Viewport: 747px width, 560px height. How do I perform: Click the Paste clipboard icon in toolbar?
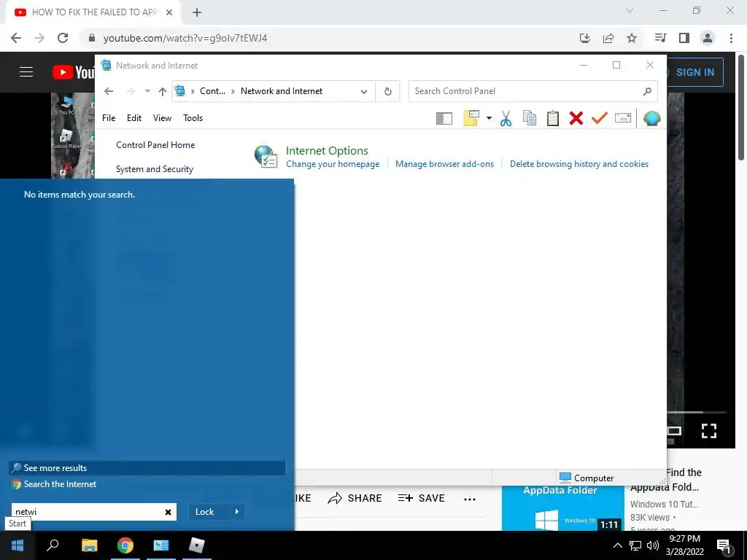(553, 118)
